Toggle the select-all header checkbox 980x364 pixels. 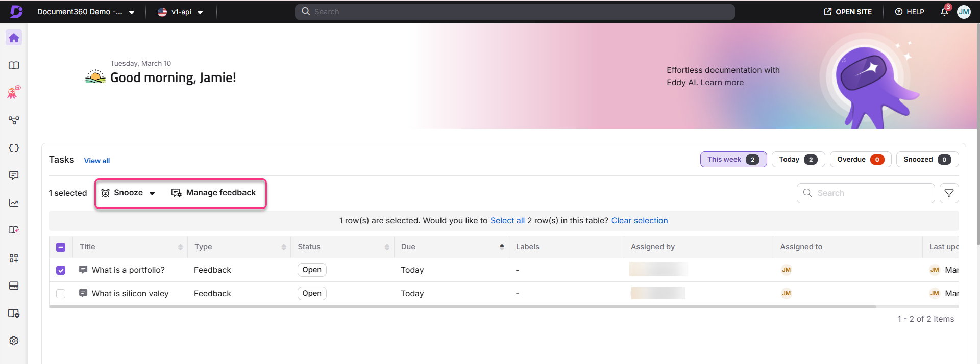point(61,247)
